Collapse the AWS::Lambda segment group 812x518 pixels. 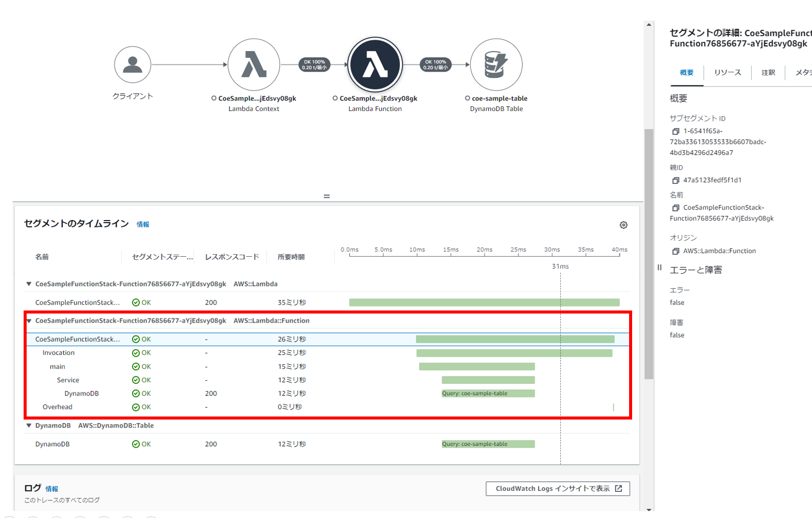coord(29,284)
